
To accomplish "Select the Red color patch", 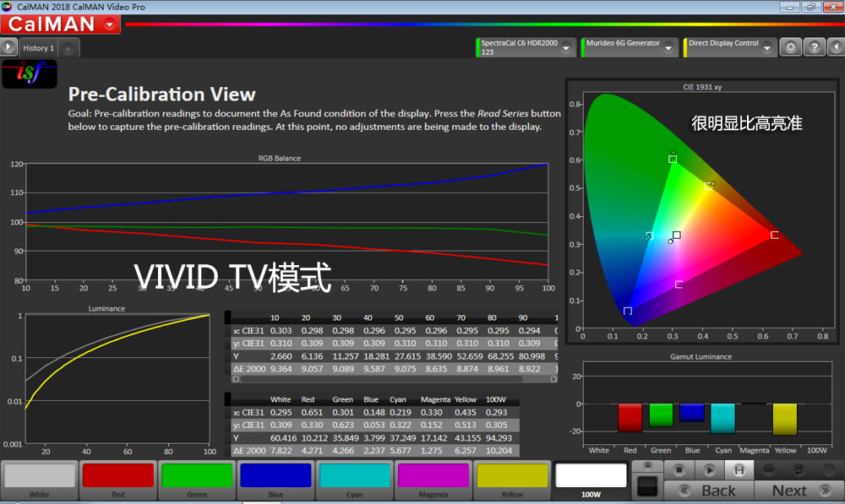I will coord(118,481).
